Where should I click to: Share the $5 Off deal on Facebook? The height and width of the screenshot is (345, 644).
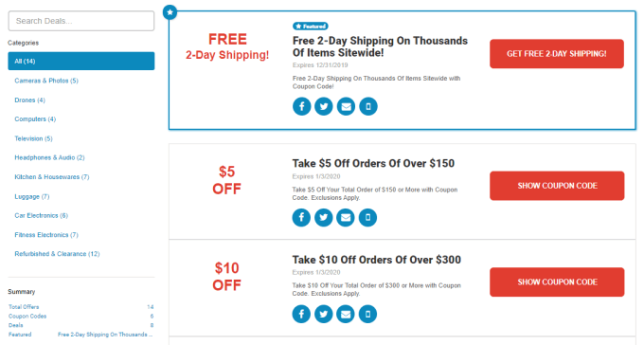[301, 218]
